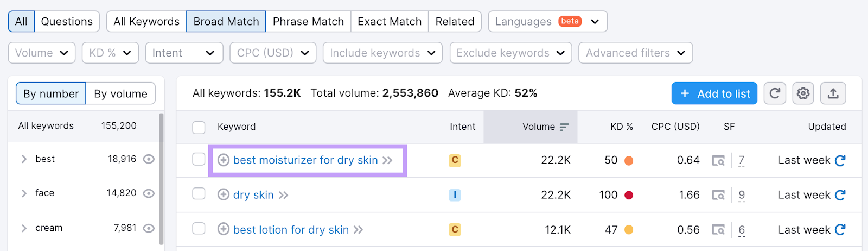The height and width of the screenshot is (251, 868).
Task: Click the export upload icon
Action: (833, 93)
